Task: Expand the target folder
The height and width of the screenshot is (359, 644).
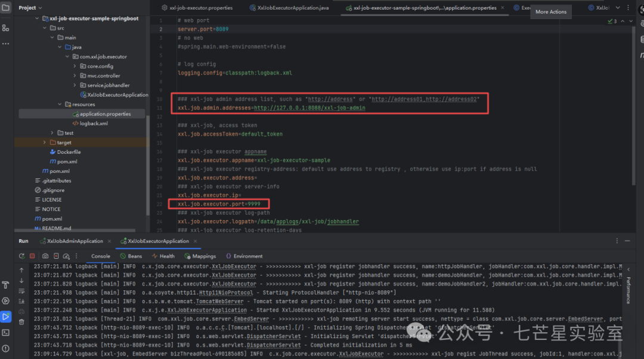Action: tap(44, 143)
